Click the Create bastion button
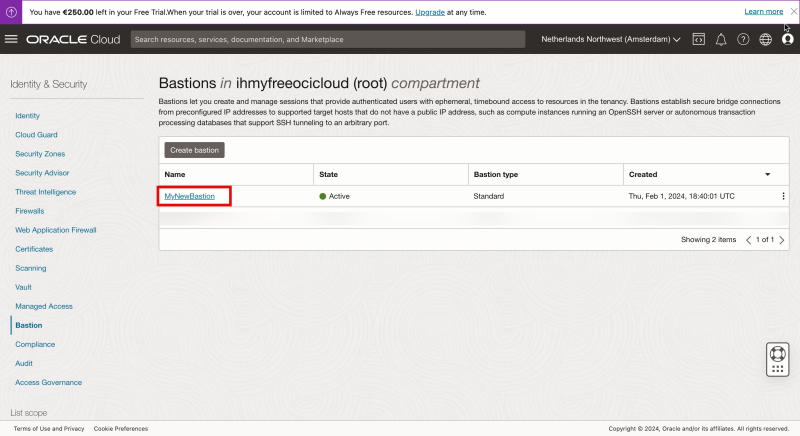The width and height of the screenshot is (800, 436). coord(195,150)
